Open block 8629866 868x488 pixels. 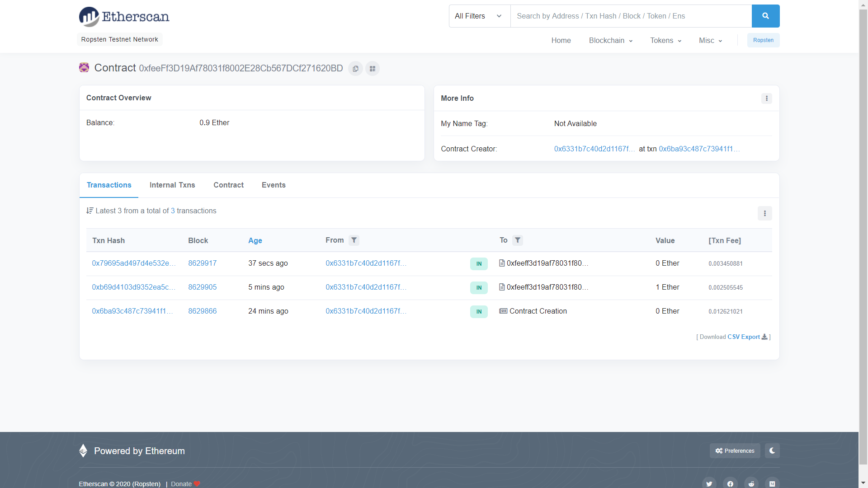[x=202, y=311]
